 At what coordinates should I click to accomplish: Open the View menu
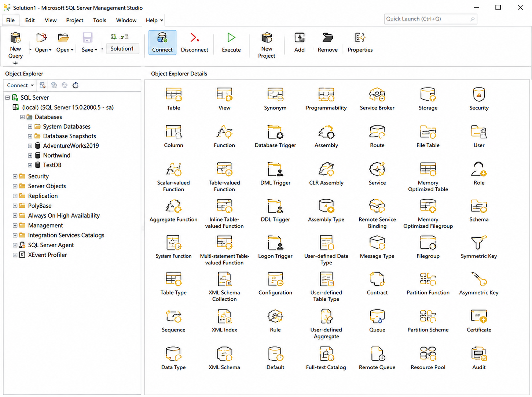pyautogui.click(x=51, y=20)
